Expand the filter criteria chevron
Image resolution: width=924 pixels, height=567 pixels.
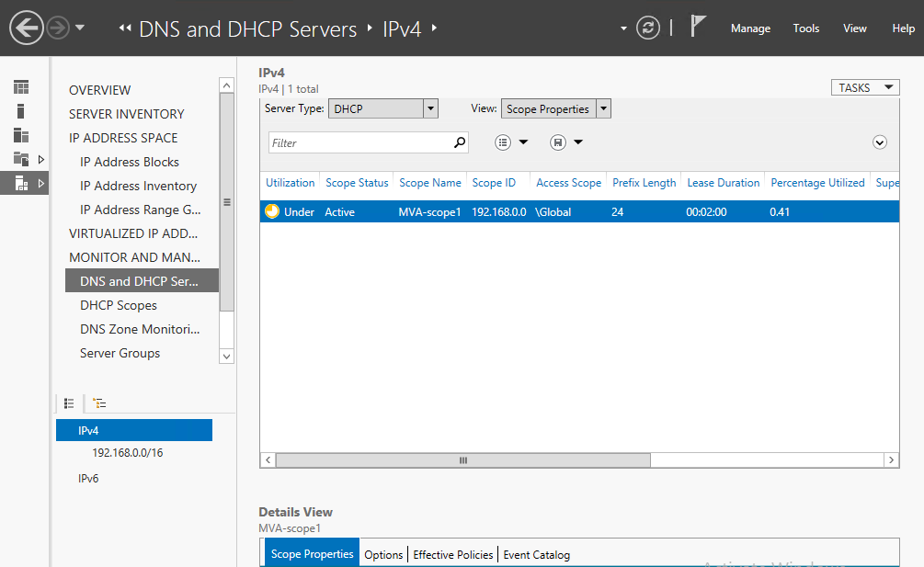pyautogui.click(x=880, y=142)
